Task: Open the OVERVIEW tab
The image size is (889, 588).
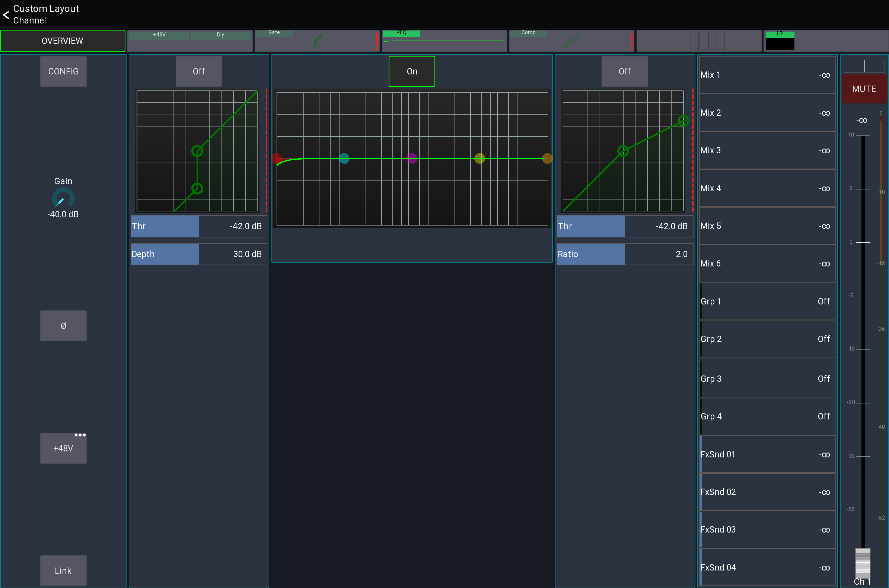Action: click(63, 41)
